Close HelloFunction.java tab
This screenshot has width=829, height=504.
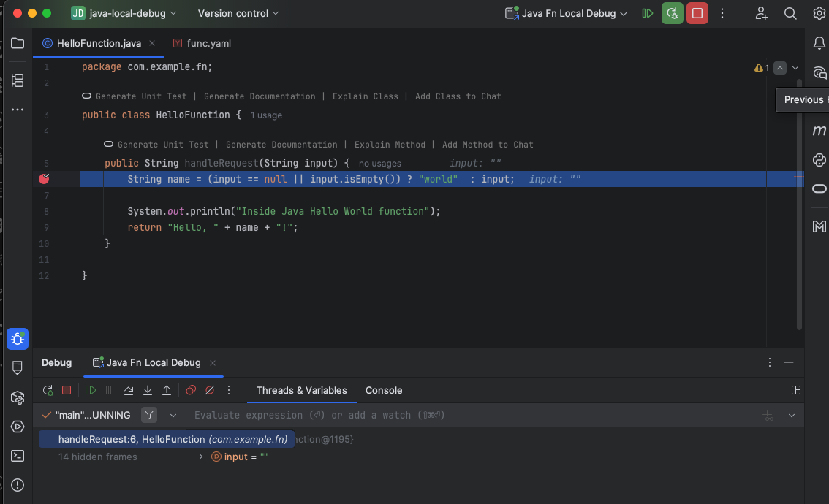pyautogui.click(x=152, y=43)
